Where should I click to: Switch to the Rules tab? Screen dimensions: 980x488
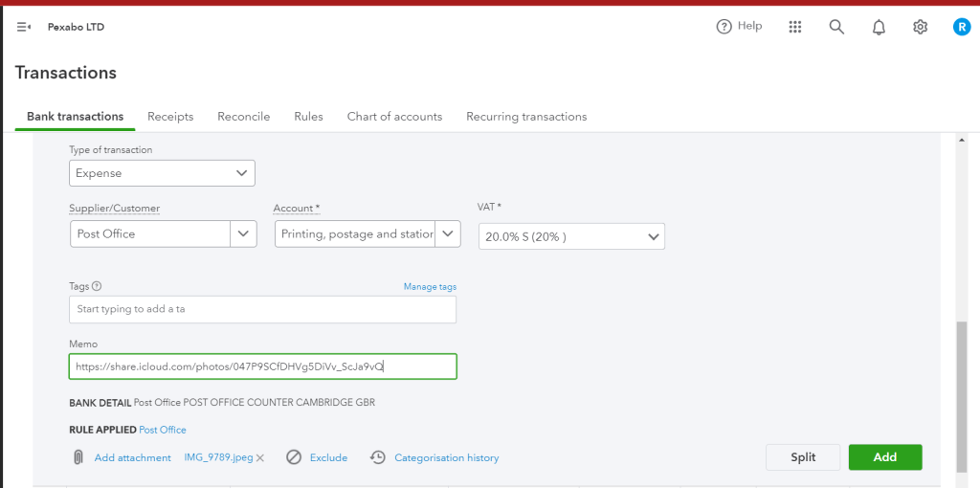pos(309,116)
